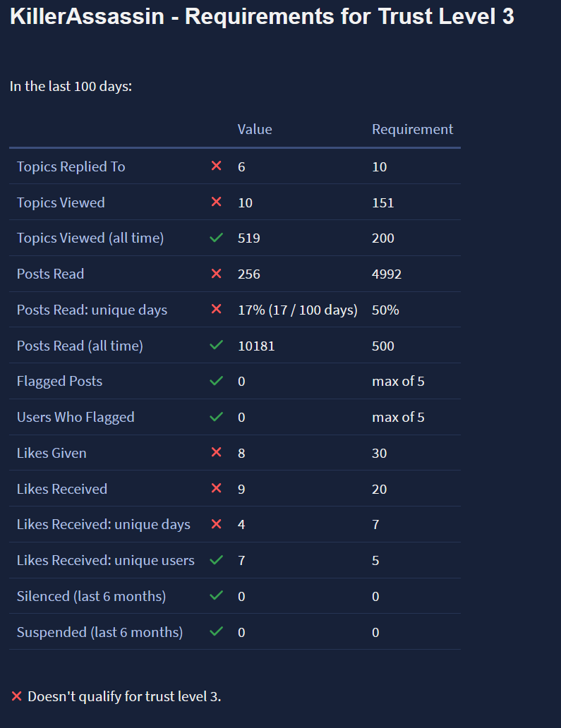This screenshot has height=728, width=561.
Task: Click the green check beside Users Who Flagged
Action: tap(217, 418)
